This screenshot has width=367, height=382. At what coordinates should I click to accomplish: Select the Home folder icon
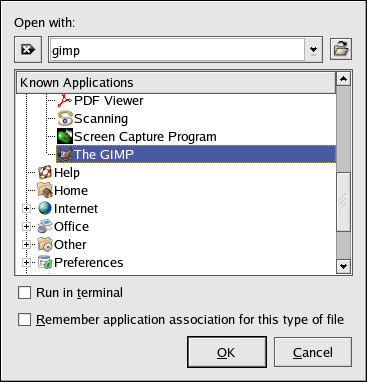pyautogui.click(x=45, y=190)
